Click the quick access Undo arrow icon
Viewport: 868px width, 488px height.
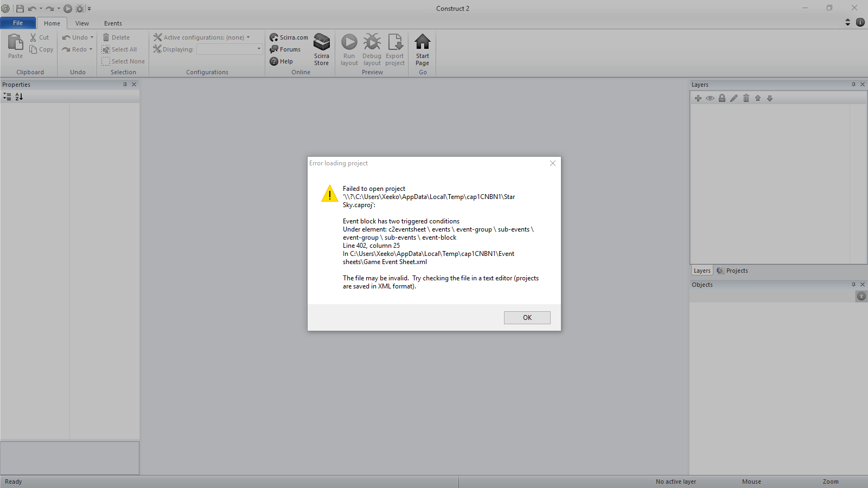[32, 9]
